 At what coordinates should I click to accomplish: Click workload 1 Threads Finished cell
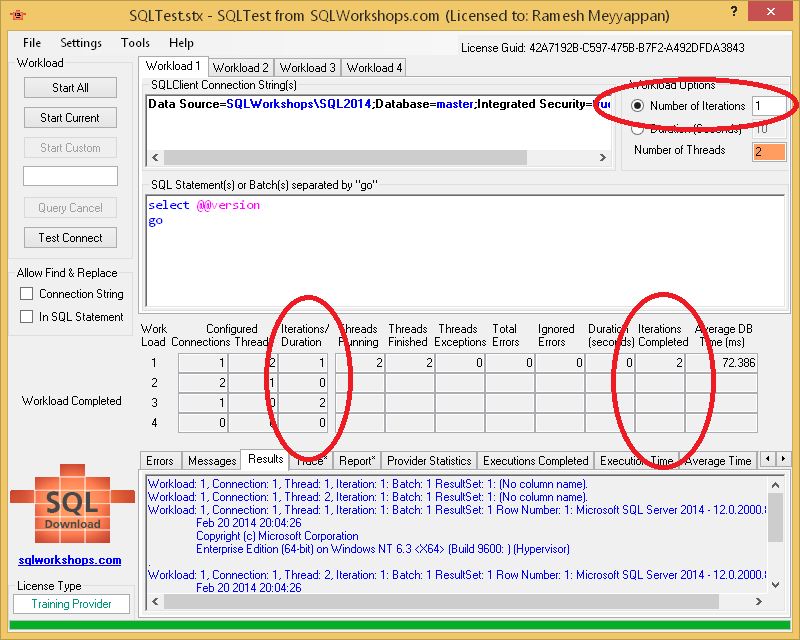pyautogui.click(x=410, y=363)
